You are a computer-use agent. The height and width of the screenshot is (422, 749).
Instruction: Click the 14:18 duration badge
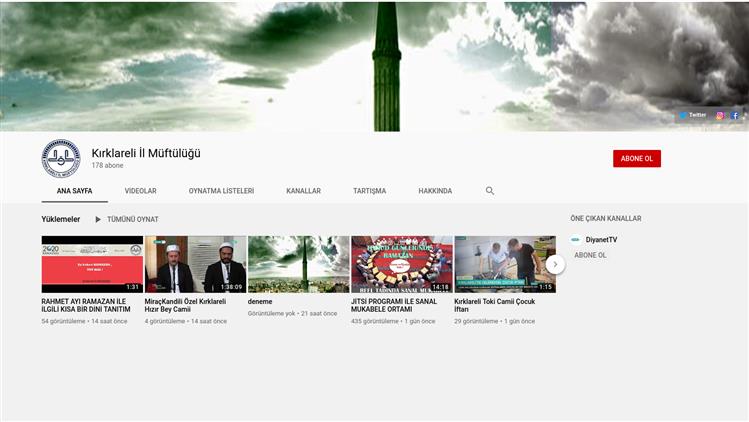(x=440, y=287)
